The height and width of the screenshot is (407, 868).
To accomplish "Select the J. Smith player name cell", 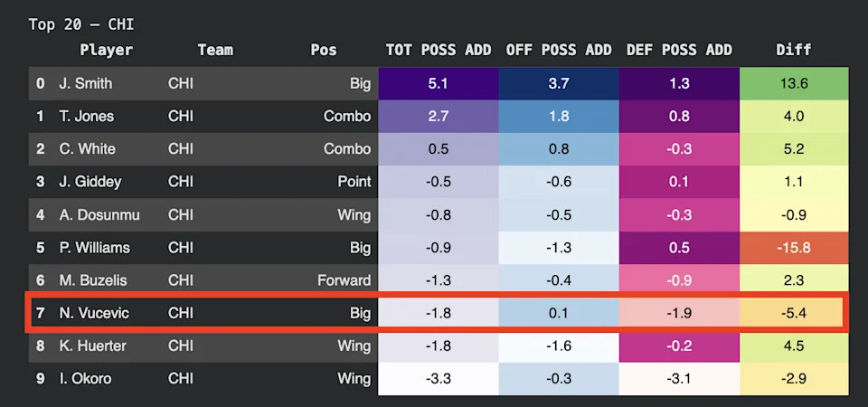I will click(86, 83).
